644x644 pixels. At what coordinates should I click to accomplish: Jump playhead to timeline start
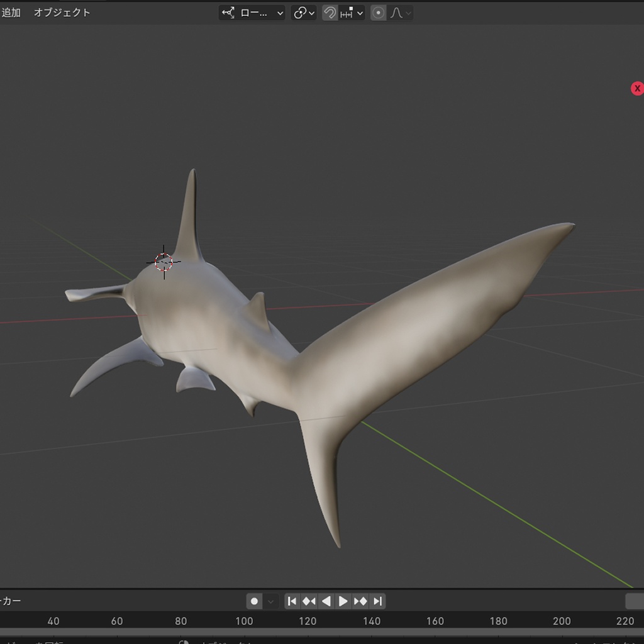point(291,601)
